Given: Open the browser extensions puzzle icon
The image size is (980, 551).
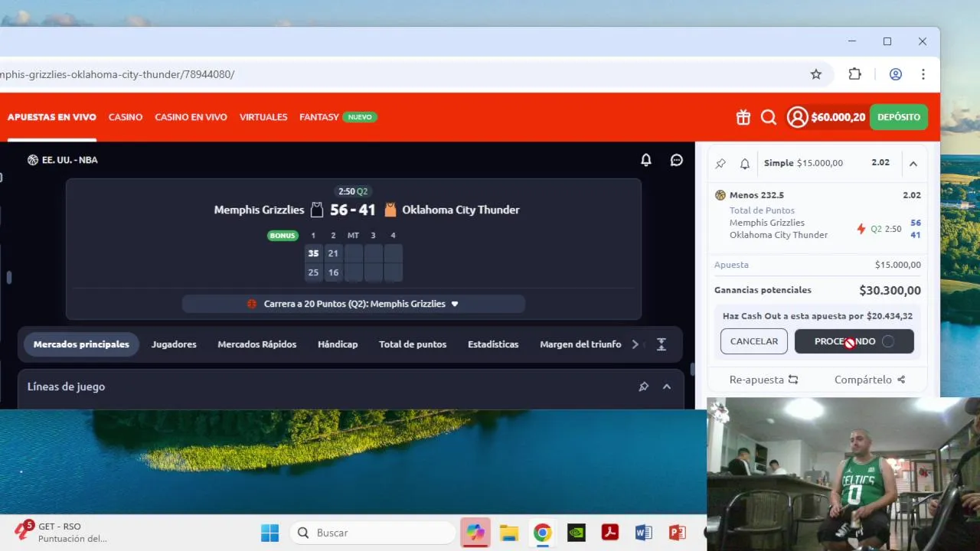Looking at the screenshot, I should tap(855, 74).
